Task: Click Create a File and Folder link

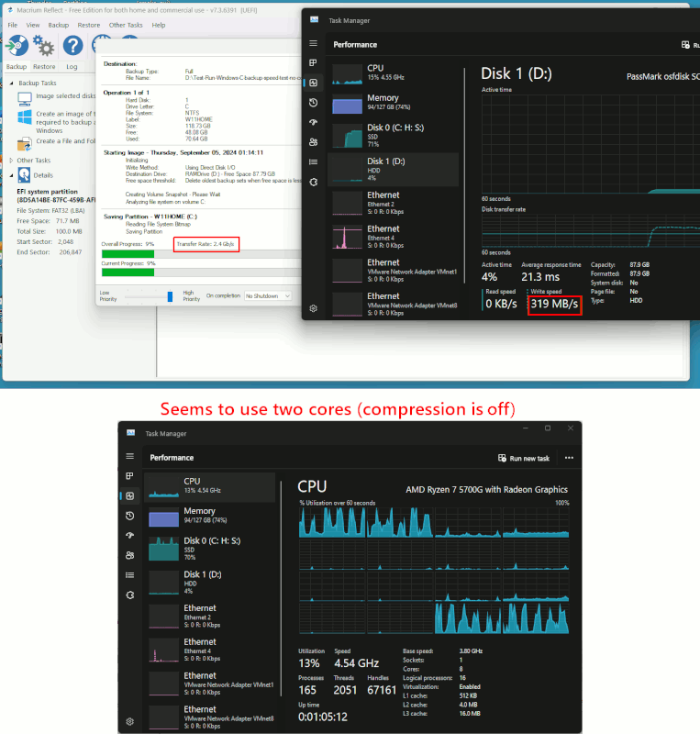Action: 65,141
